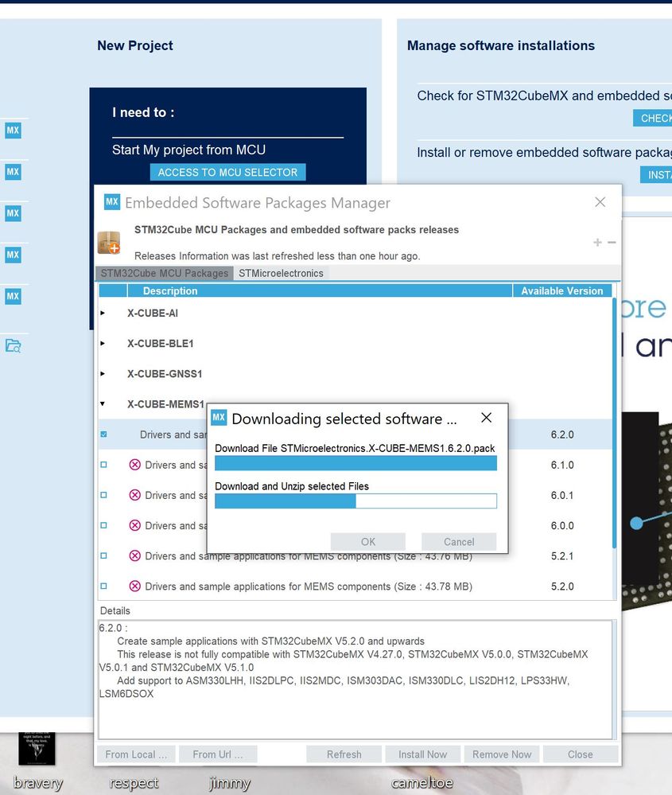Click the Details text area
The image size is (672, 795).
click(x=355, y=680)
